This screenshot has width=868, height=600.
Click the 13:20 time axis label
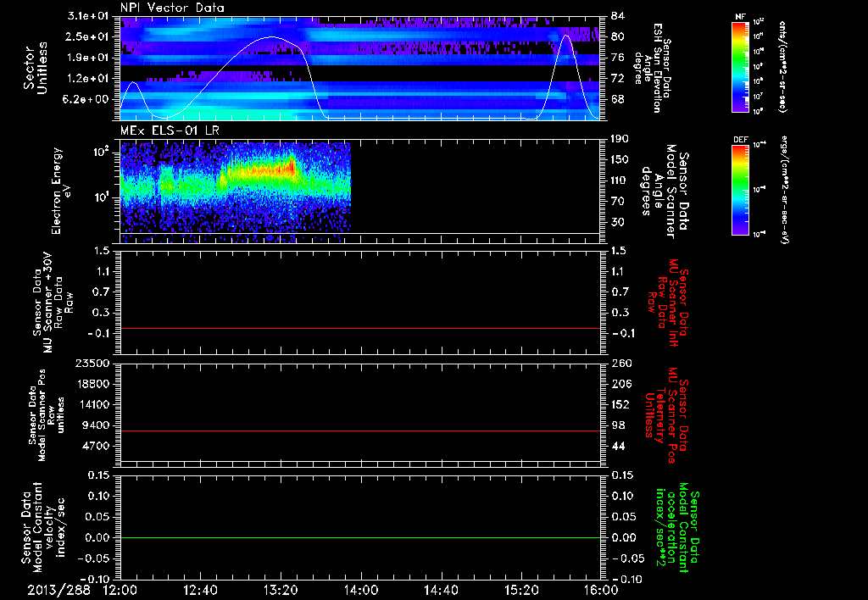click(281, 590)
